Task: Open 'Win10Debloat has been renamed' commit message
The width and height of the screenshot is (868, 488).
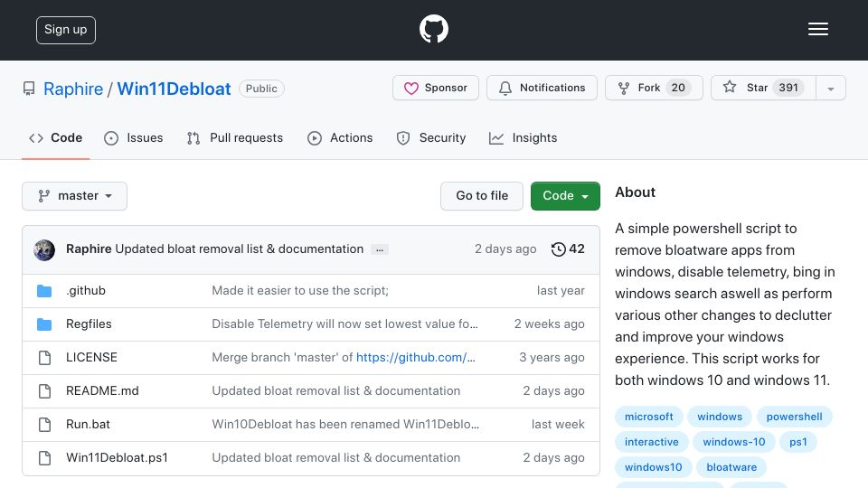Action: 345,425
